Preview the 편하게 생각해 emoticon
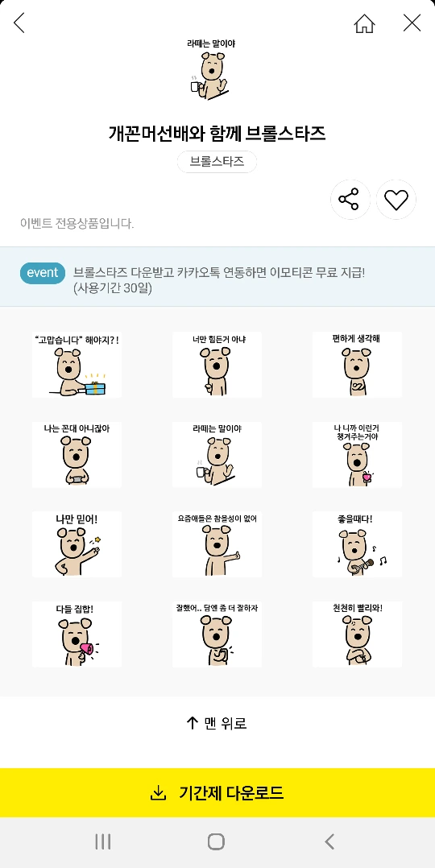The width and height of the screenshot is (435, 868). [x=358, y=365]
